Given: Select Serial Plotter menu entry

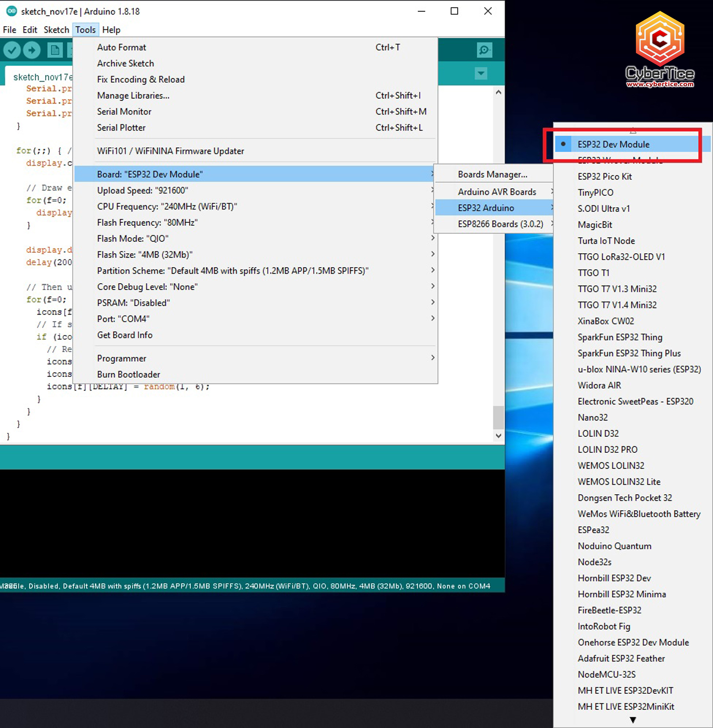Looking at the screenshot, I should (x=121, y=128).
